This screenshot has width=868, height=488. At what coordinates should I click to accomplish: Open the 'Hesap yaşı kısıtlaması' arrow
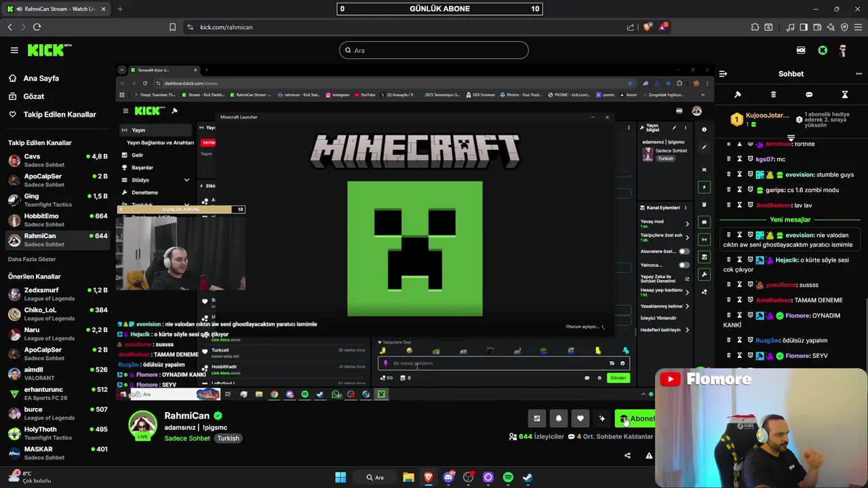(687, 292)
